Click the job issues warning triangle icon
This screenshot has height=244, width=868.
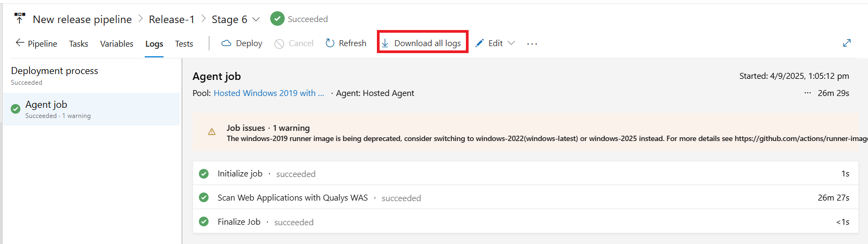(212, 132)
